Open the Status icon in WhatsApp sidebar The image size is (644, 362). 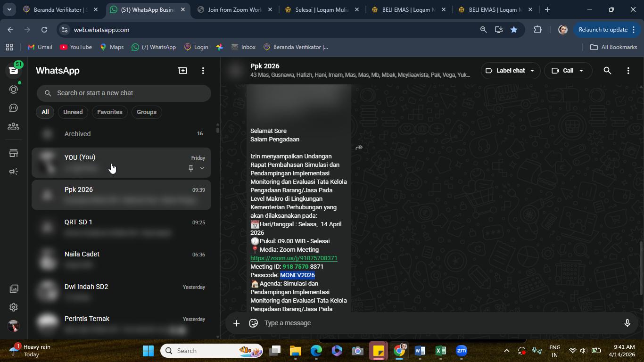click(x=14, y=89)
